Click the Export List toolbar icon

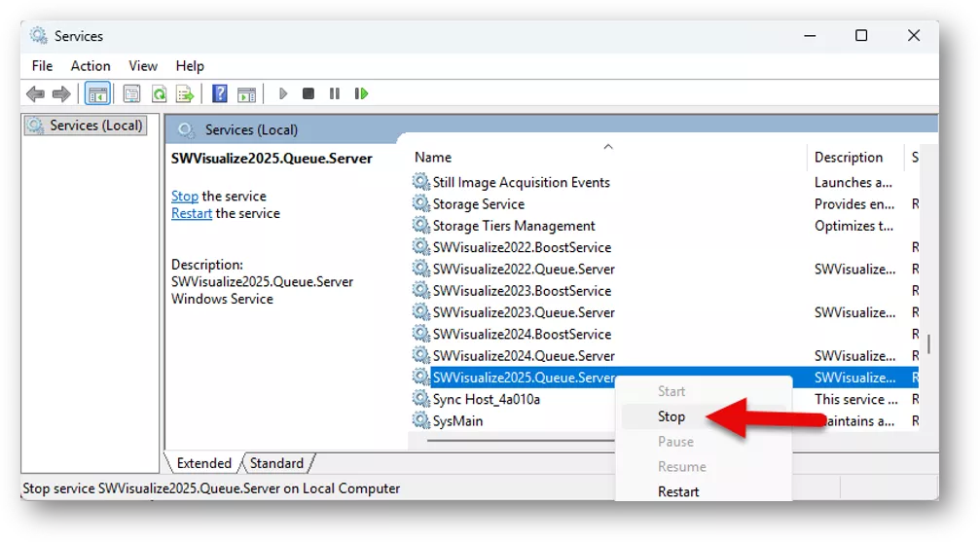tap(185, 93)
